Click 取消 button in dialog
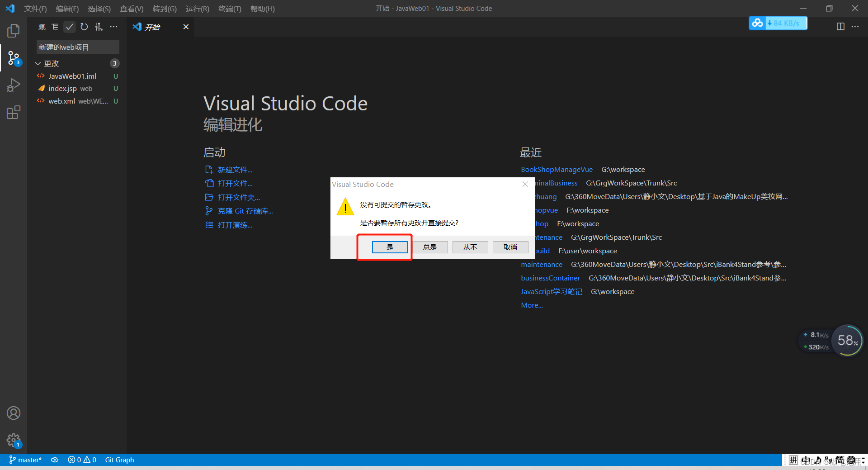The width and height of the screenshot is (868, 470). 510,247
